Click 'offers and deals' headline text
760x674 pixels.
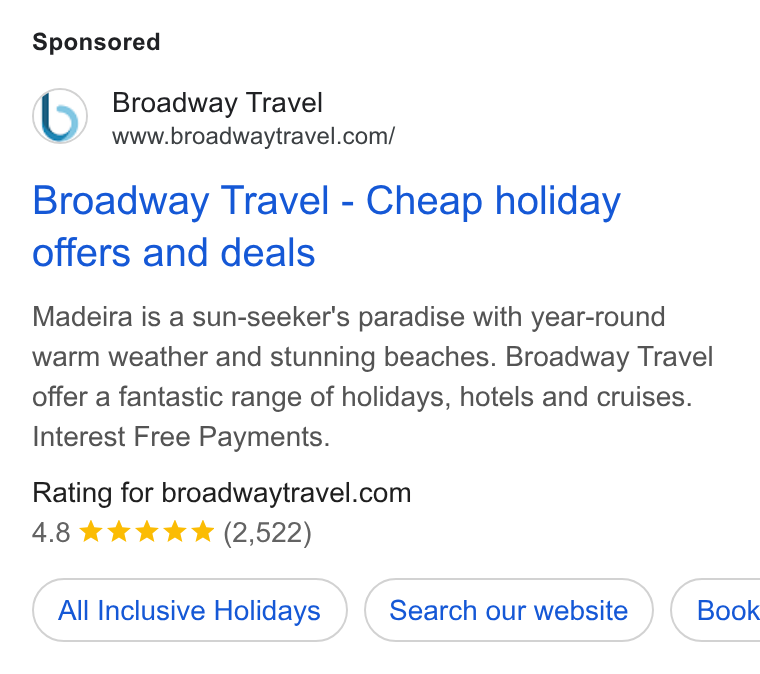pos(174,253)
